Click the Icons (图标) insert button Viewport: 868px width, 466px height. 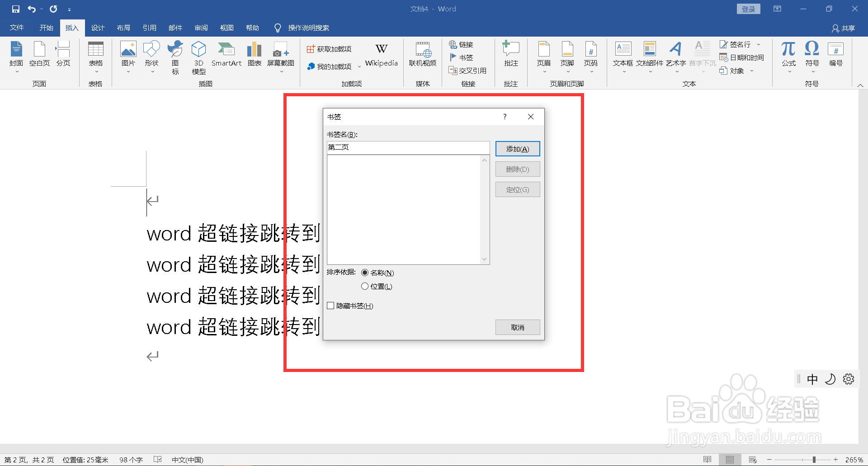[175, 57]
